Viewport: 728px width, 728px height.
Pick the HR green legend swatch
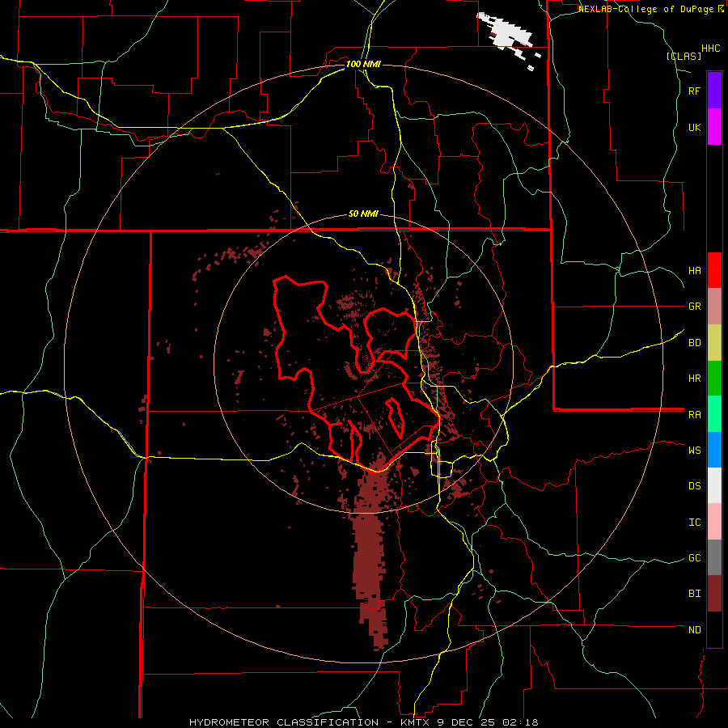point(714,379)
